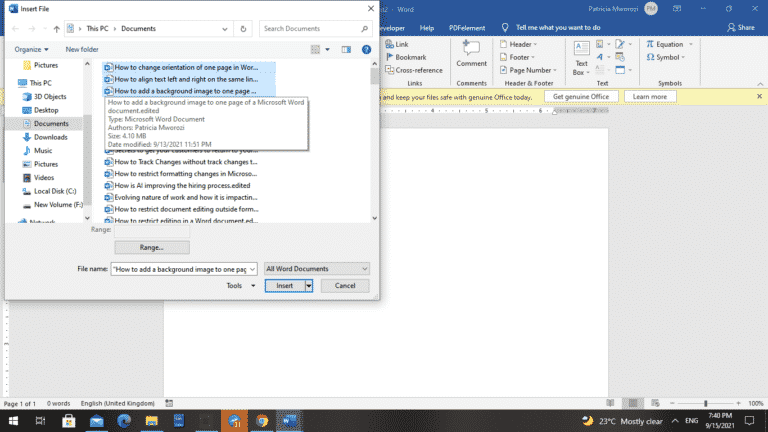Viewport: 768px width, 432px height.
Task: Refresh the Documents folder listing
Action: click(243, 29)
